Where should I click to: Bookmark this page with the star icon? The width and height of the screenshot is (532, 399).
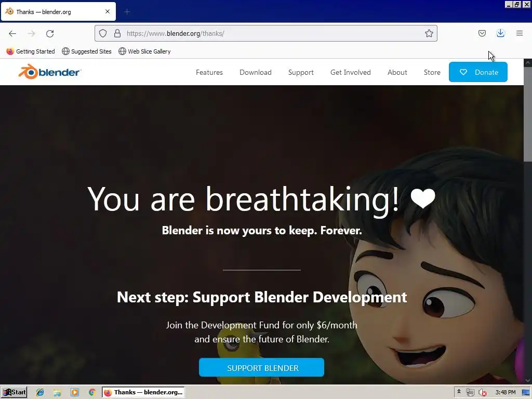[429, 33]
